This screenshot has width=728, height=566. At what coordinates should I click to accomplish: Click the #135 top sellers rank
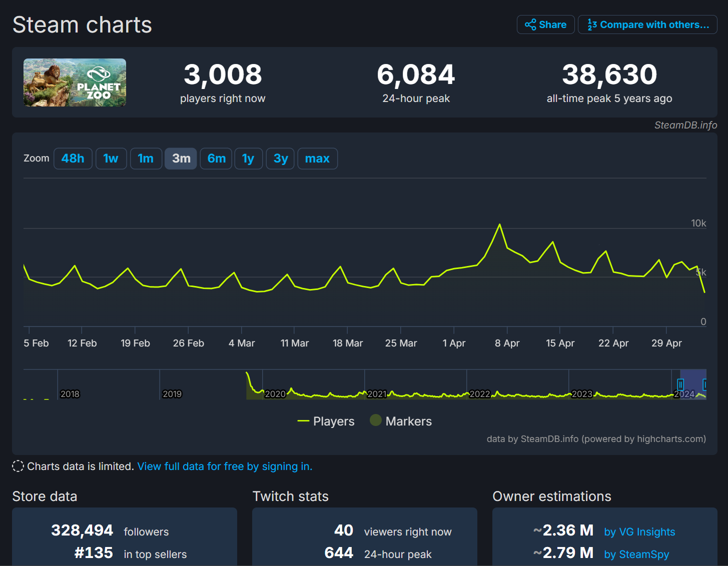pyautogui.click(x=94, y=552)
